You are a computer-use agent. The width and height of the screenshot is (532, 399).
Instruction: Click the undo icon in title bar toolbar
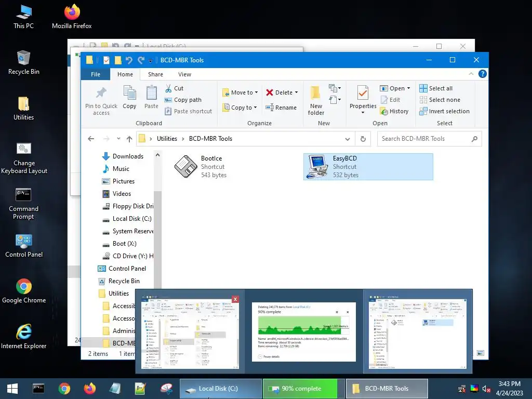point(129,60)
